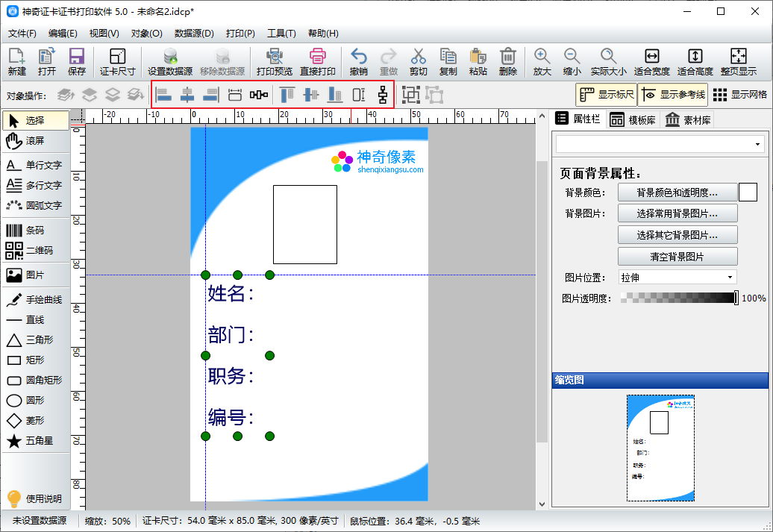
Task: Toggle 显示标尺 ruler display
Action: 606,95
